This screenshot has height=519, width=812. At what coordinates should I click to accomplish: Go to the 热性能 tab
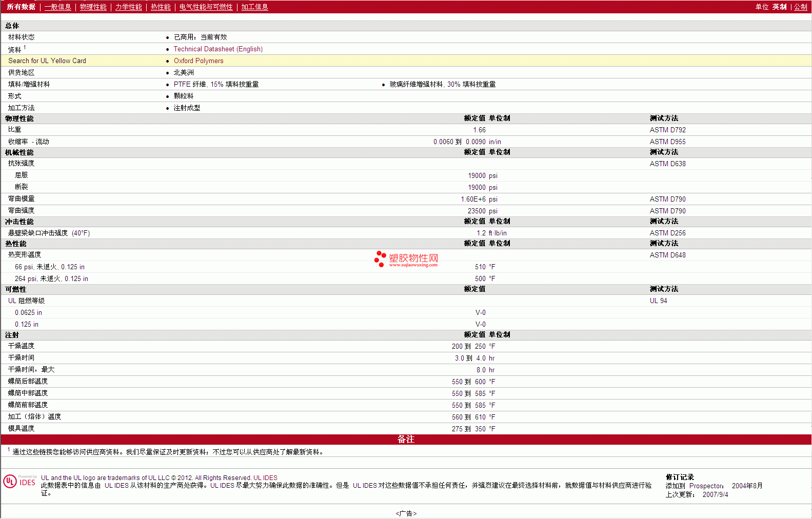point(161,7)
